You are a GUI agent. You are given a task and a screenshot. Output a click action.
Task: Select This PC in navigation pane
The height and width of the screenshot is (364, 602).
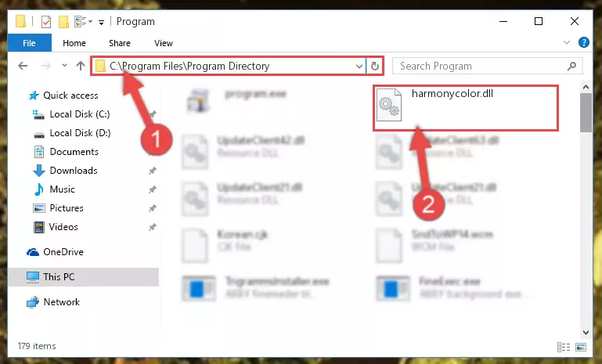83,277
